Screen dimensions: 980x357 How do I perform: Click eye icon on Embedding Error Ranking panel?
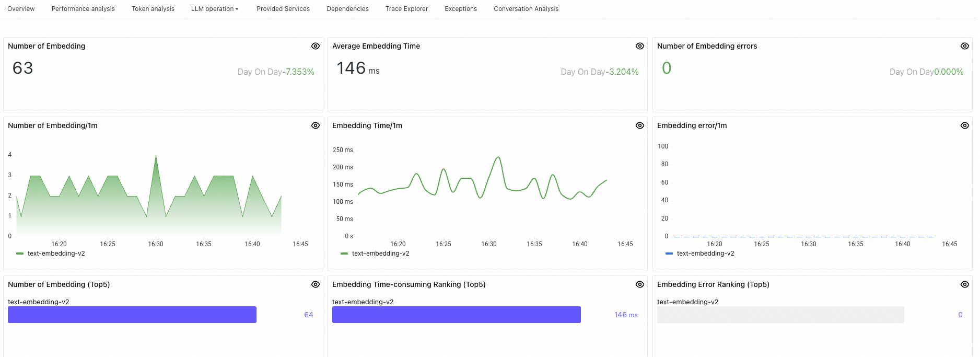(x=965, y=284)
